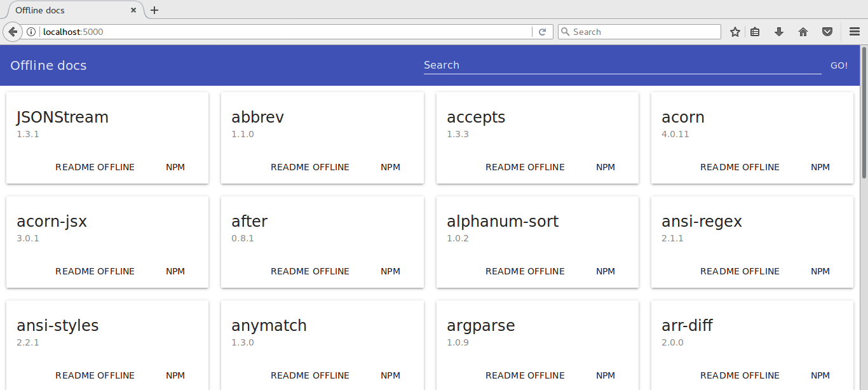Image resolution: width=868 pixels, height=390 pixels.
Task: Reload the page with refresh icon
Action: [x=542, y=32]
